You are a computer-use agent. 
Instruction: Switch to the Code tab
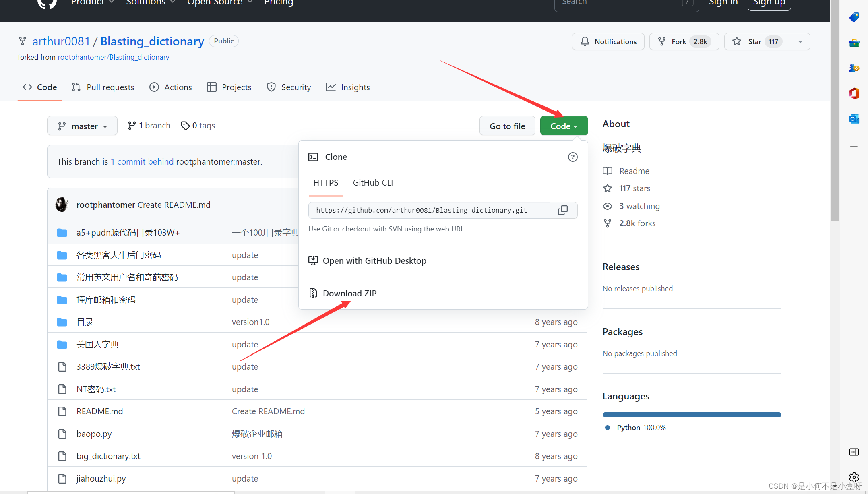pyautogui.click(x=39, y=87)
